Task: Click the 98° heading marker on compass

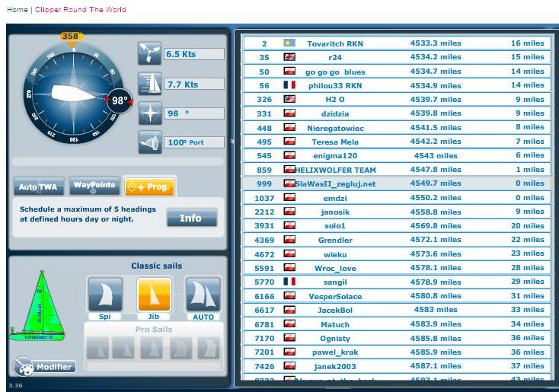Action: 120,100
